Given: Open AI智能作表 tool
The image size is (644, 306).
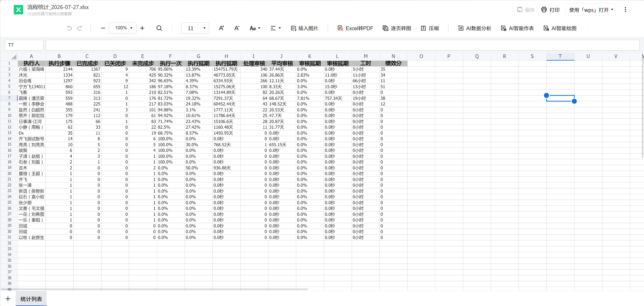Looking at the screenshot, I should (x=517, y=28).
